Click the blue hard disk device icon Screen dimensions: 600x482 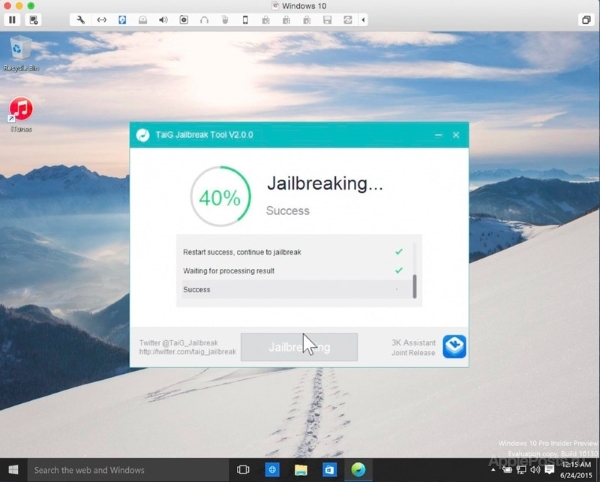(x=122, y=20)
